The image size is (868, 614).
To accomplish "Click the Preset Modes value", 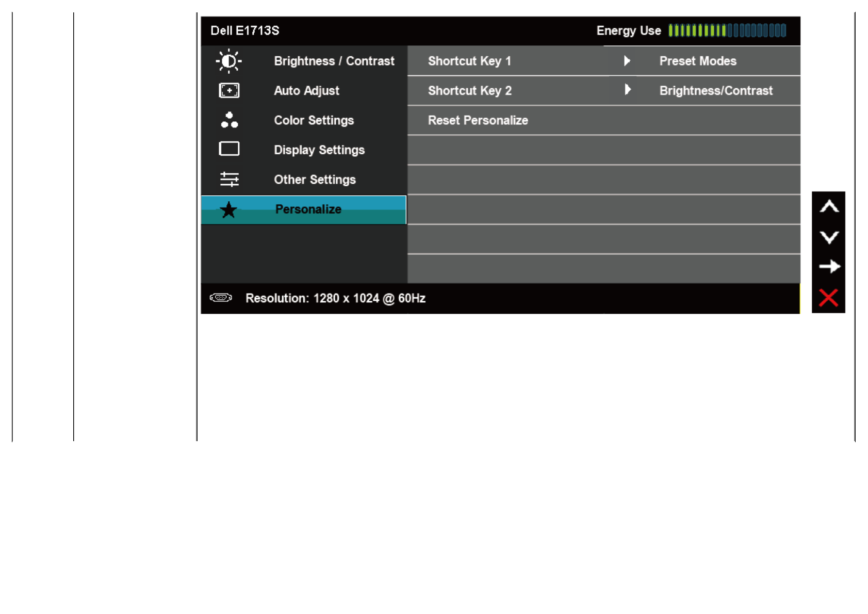I will point(698,61).
